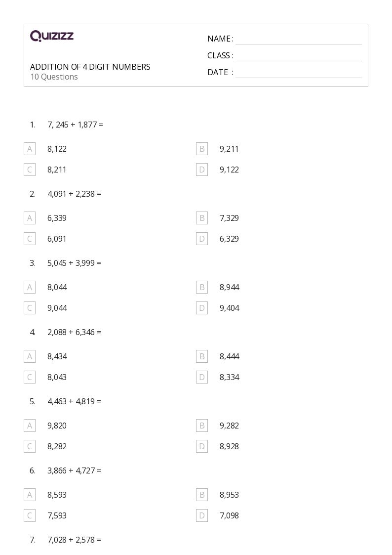The image size is (392, 555).
Task: Mark option C 8,282 for question 5
Action: (30, 446)
